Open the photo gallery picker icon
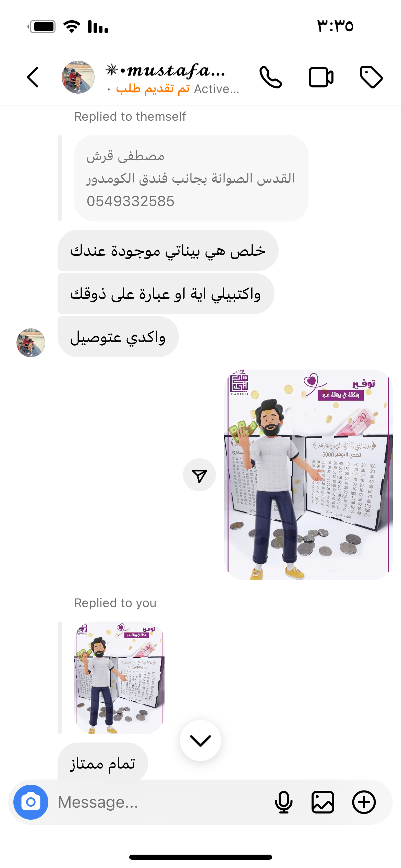The width and height of the screenshot is (401, 868). 323,802
